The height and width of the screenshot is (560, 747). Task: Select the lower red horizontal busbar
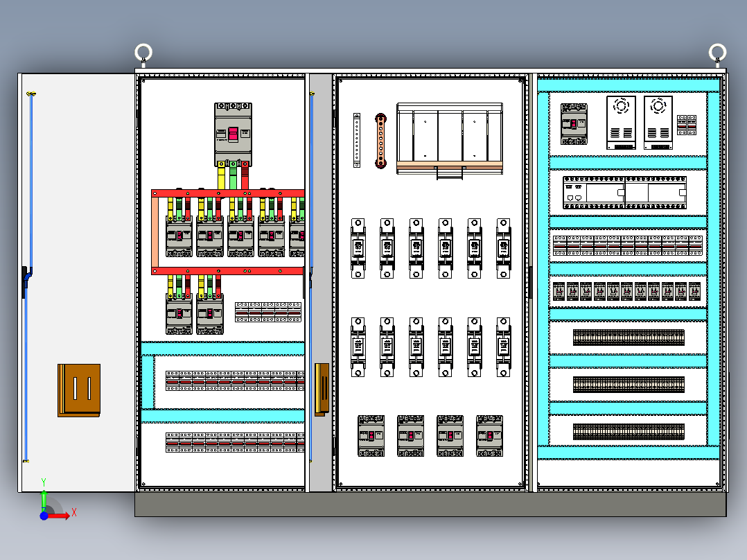point(228,271)
